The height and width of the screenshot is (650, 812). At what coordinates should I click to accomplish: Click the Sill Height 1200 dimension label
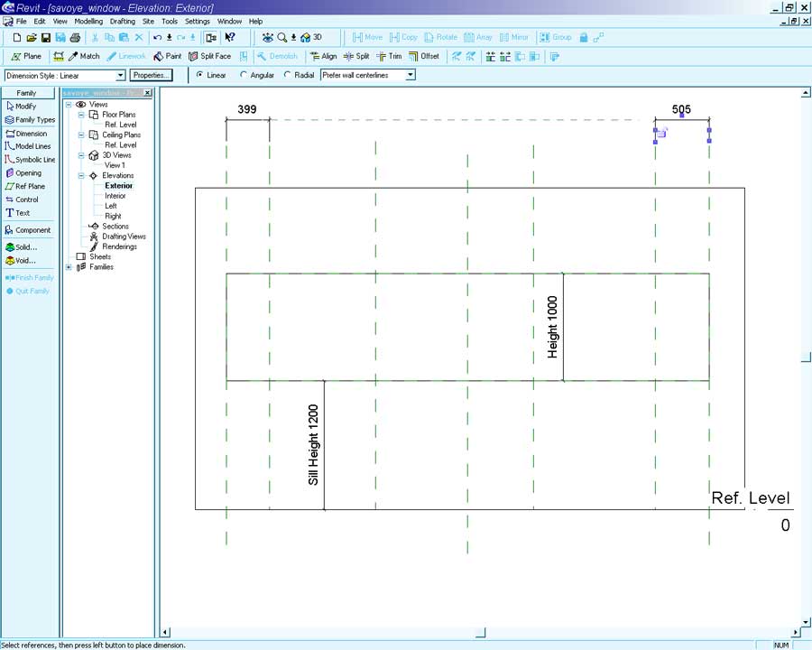(313, 445)
